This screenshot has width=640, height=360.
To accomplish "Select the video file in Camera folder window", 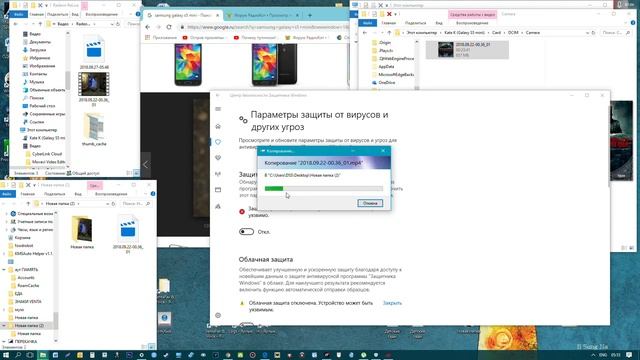I will [467, 49].
